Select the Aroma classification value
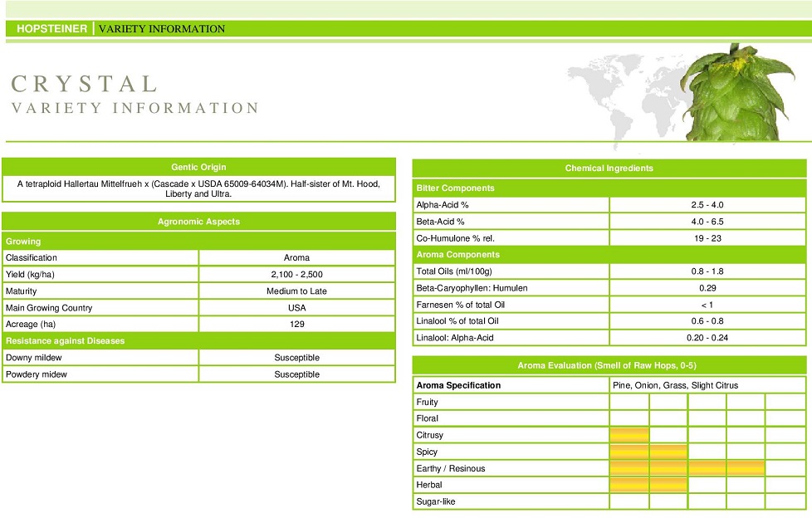Screen dimensions: 812x518 click(x=296, y=257)
